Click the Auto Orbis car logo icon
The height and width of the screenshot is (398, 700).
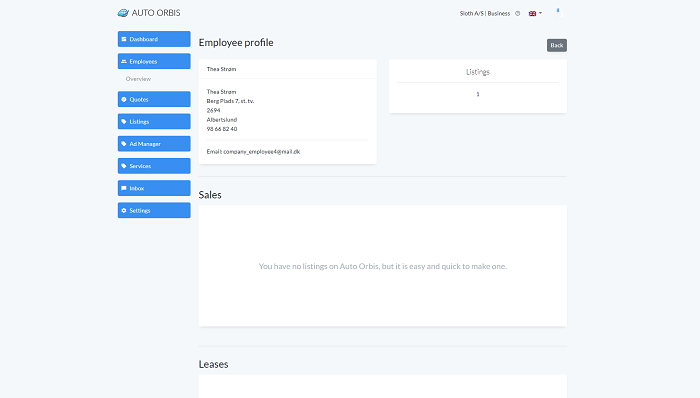pyautogui.click(x=123, y=13)
